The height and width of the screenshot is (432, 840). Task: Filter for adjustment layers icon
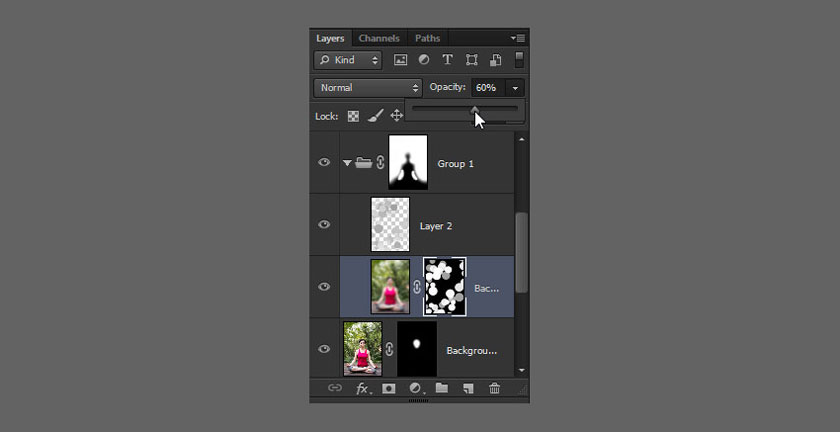[423, 60]
